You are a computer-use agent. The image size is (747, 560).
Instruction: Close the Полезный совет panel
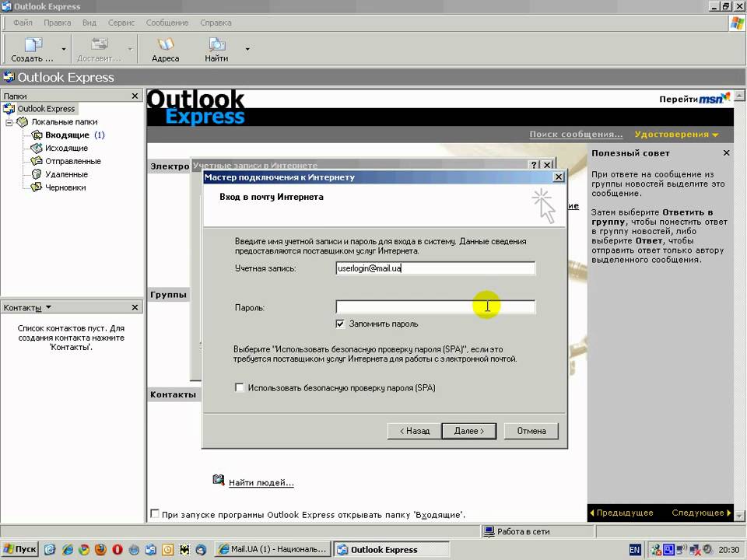[726, 153]
